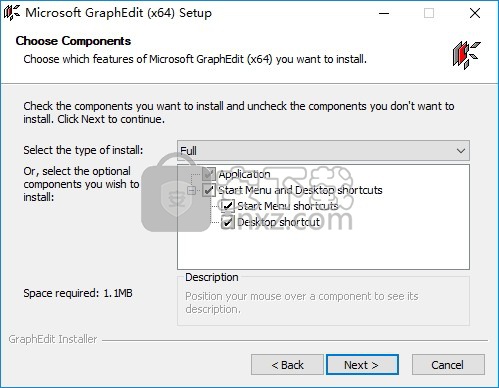Toggle the Application component checkbox
The image size is (499, 388).
click(x=209, y=174)
